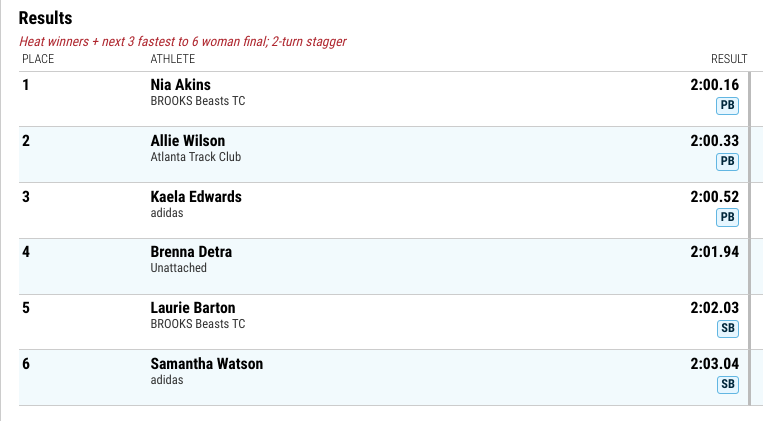Viewport: 763px width, 421px height.
Task: Select result time 2:00.16
Action: 714,85
